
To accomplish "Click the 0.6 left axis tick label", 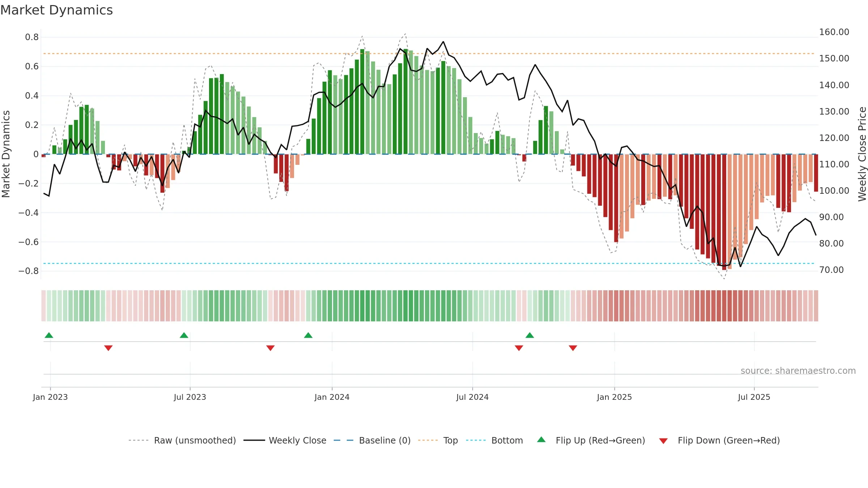I will (32, 67).
